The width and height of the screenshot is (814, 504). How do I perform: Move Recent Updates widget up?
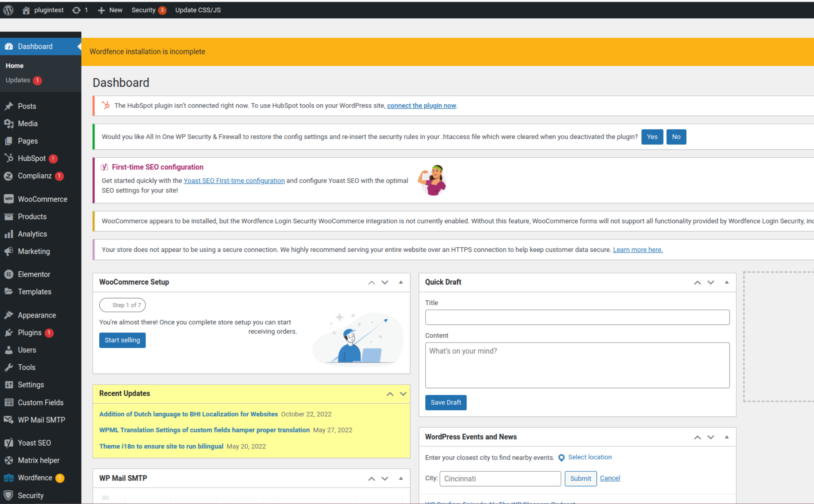(x=390, y=394)
